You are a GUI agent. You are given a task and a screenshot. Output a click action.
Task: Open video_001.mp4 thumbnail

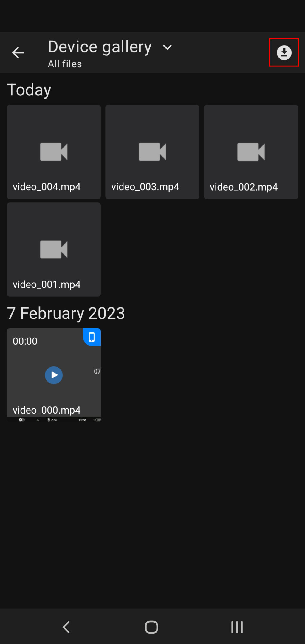pos(54,250)
